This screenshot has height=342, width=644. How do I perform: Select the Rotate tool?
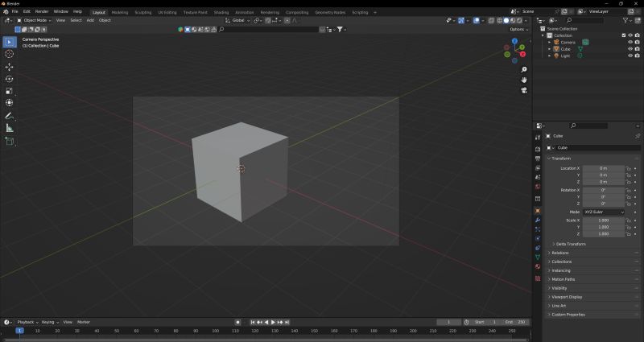pyautogui.click(x=10, y=79)
